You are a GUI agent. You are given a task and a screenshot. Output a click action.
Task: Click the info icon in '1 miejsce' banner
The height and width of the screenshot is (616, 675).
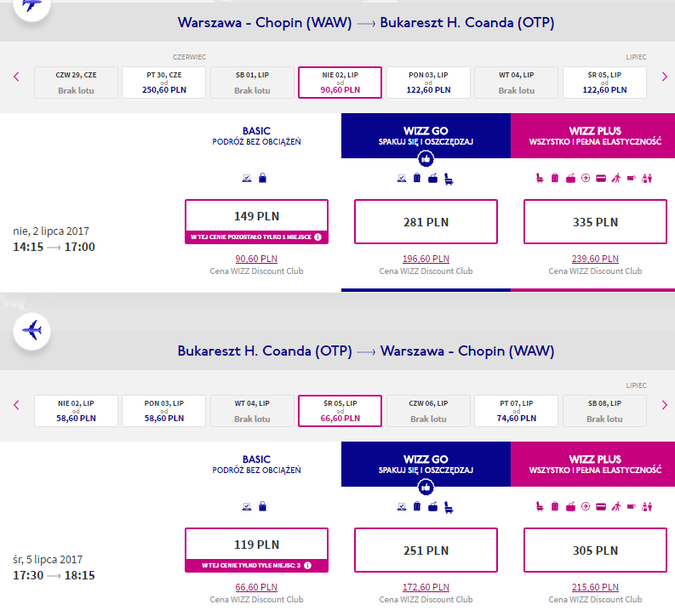click(x=317, y=237)
